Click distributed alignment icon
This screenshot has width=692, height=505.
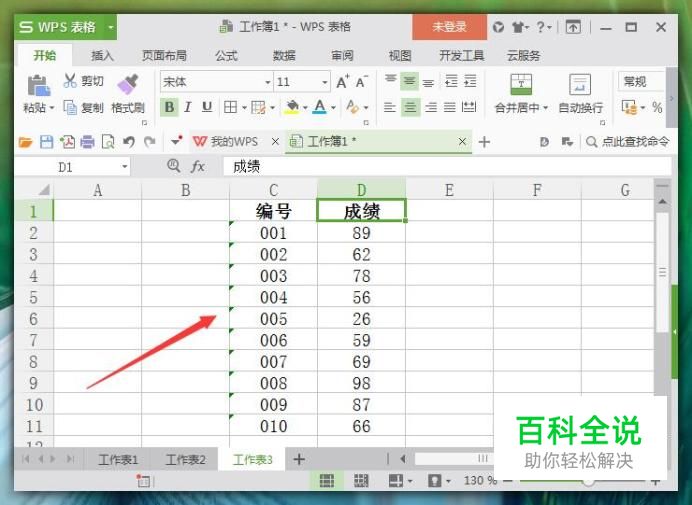(469, 107)
